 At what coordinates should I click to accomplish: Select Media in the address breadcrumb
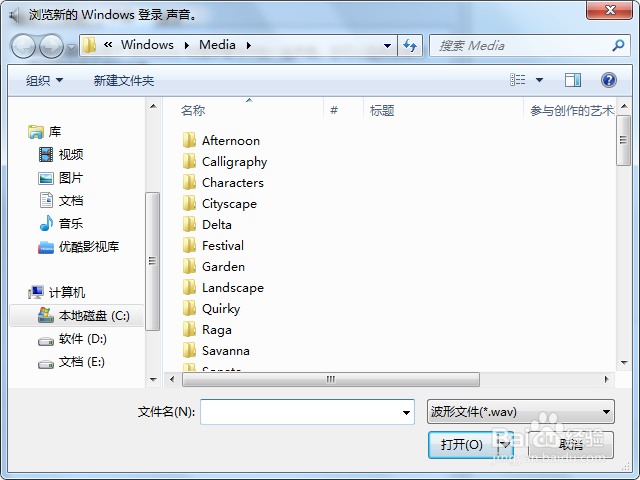[x=217, y=45]
